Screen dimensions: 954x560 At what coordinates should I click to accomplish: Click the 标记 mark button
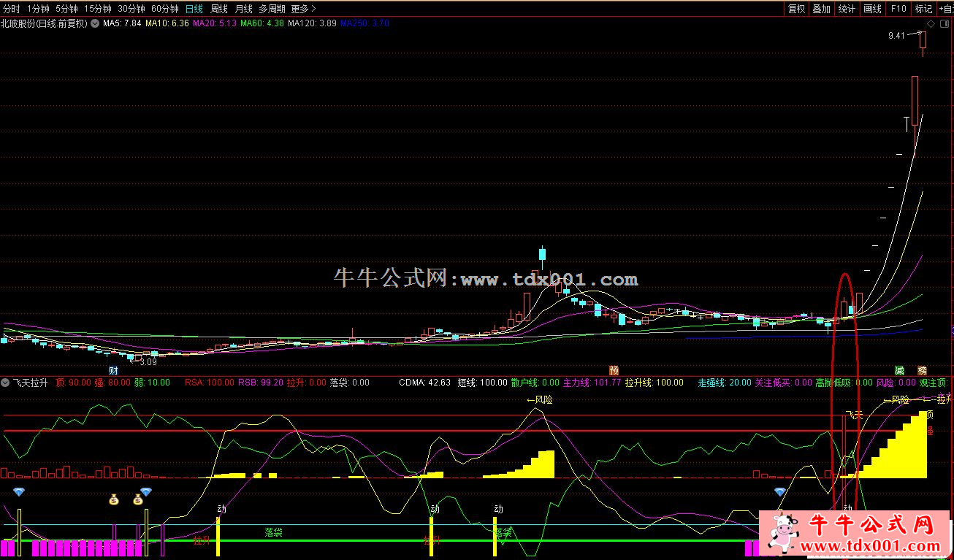pos(923,9)
